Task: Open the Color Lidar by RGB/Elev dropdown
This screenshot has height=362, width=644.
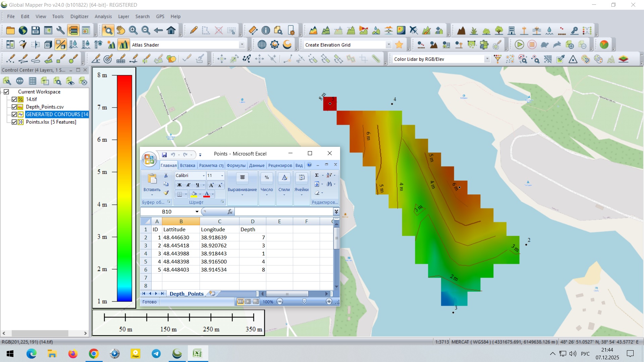Action: click(487, 59)
